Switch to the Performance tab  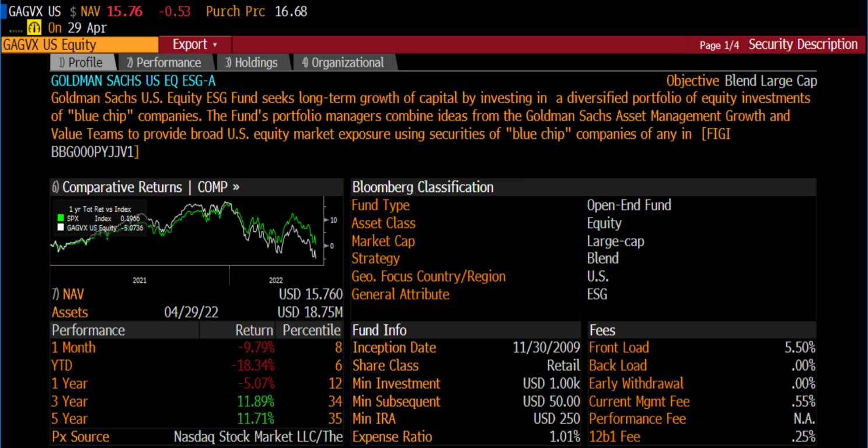click(163, 62)
